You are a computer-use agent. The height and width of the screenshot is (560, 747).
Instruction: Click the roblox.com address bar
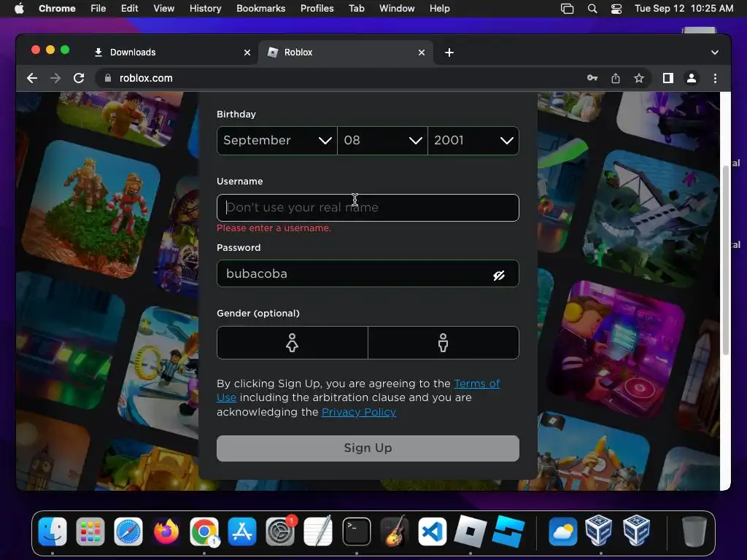[x=343, y=78]
